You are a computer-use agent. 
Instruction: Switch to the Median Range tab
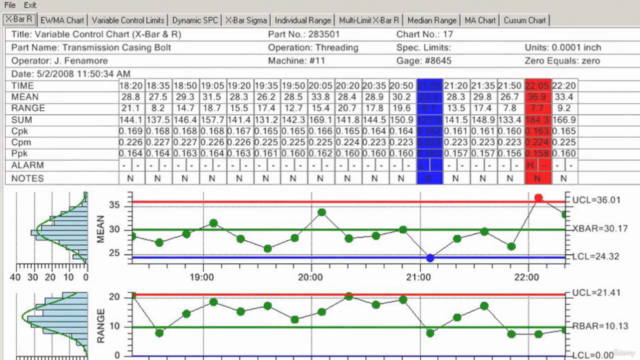(x=432, y=20)
